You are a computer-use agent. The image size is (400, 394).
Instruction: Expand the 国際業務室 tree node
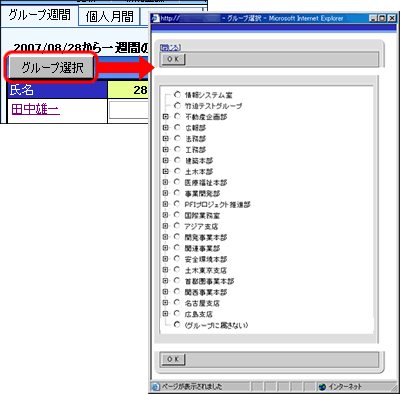(x=165, y=215)
